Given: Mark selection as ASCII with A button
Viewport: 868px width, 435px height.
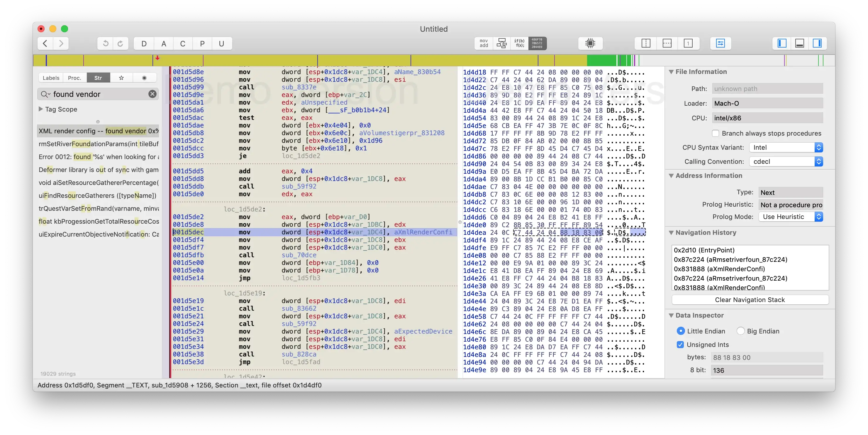Looking at the screenshot, I should (x=163, y=43).
